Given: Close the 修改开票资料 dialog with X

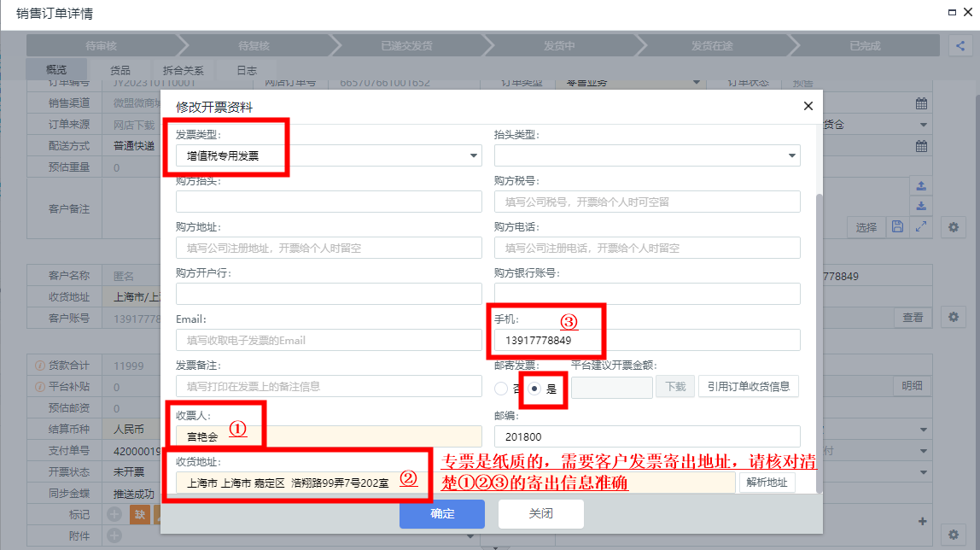Looking at the screenshot, I should pos(808,106).
